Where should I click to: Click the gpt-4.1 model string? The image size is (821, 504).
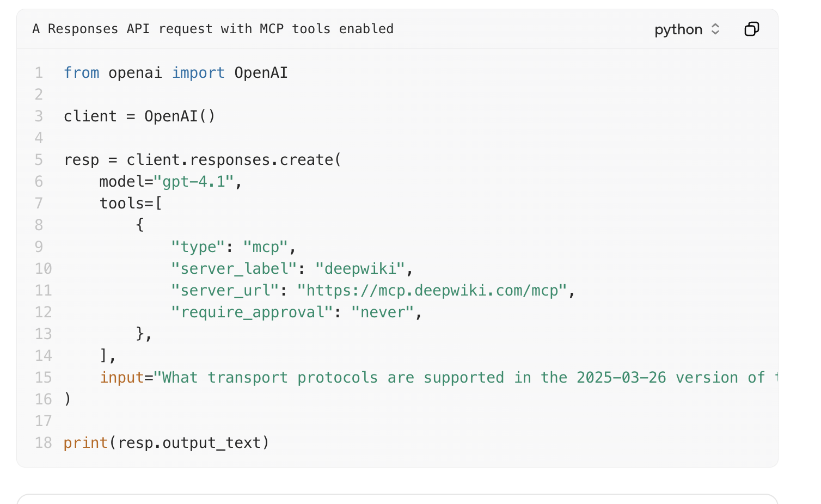(x=196, y=181)
